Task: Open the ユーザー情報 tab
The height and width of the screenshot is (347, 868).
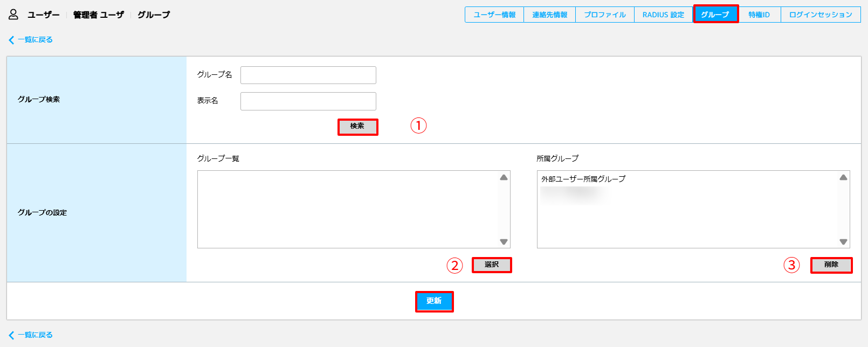Action: 494,15
